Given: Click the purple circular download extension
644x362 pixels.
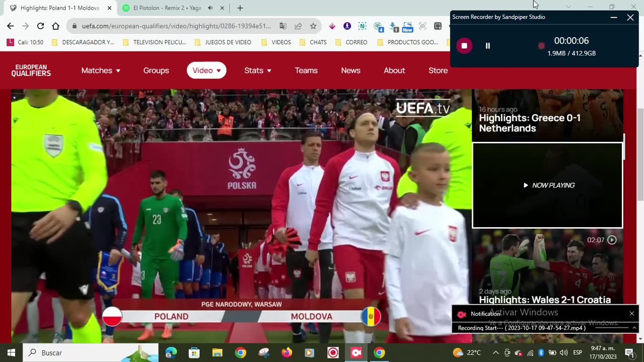Looking at the screenshot, I should (347, 26).
